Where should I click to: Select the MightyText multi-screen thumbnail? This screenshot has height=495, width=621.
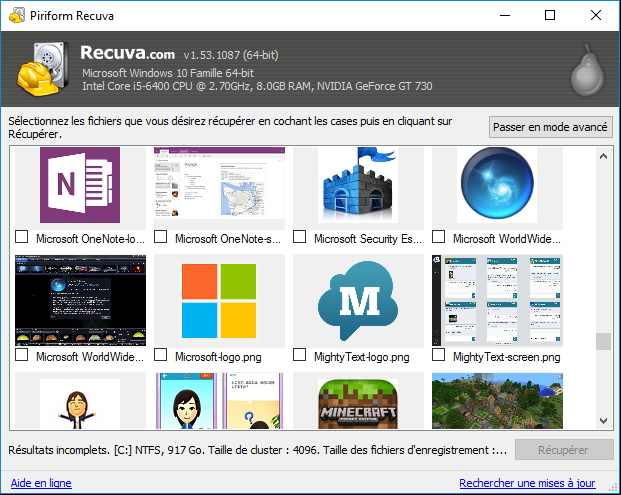[x=497, y=300]
